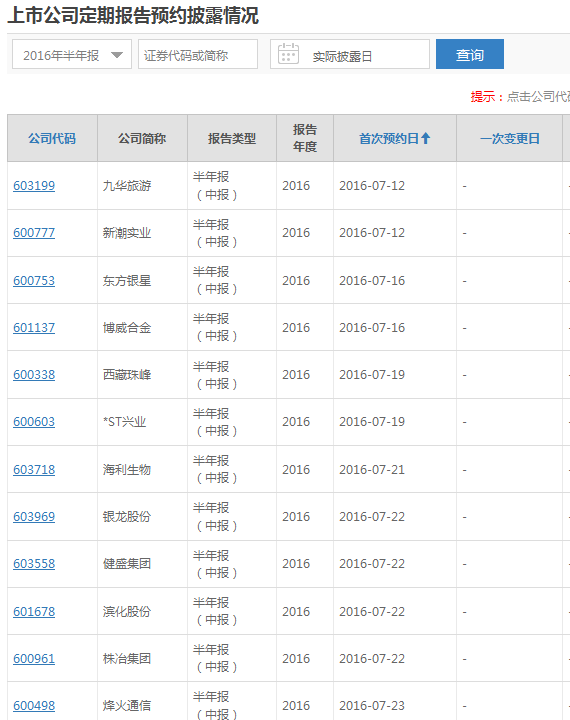Viewport: 570px width, 720px height.
Task: Select company name 东方银星
Action: (x=127, y=281)
